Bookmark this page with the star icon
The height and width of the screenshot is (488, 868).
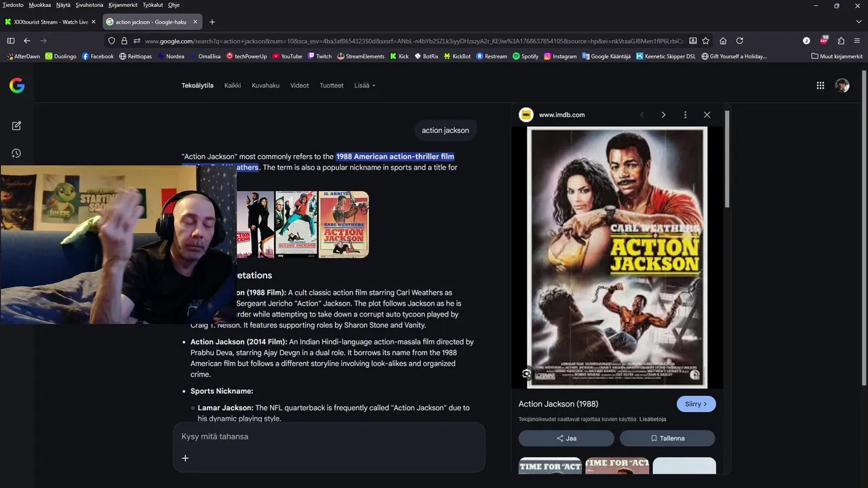tap(706, 41)
